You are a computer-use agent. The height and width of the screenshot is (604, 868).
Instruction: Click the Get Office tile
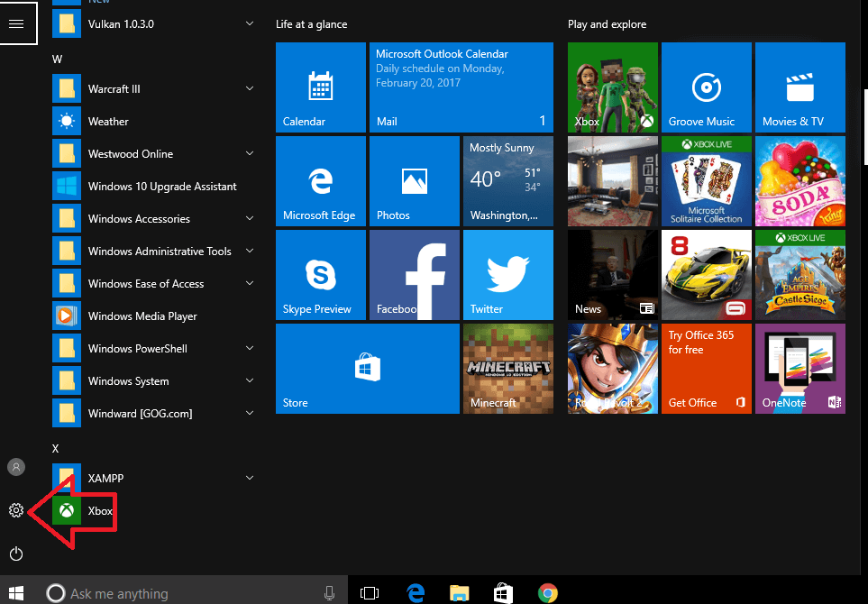pyautogui.click(x=707, y=369)
